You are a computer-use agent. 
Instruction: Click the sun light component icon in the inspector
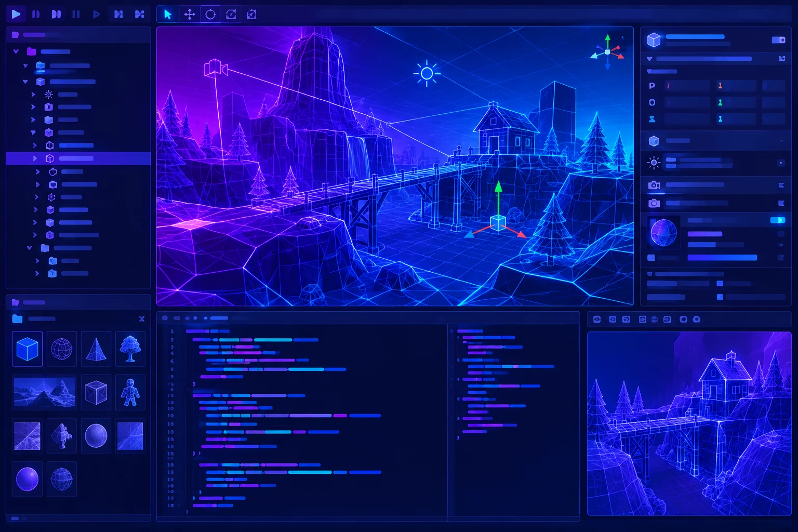tap(654, 163)
